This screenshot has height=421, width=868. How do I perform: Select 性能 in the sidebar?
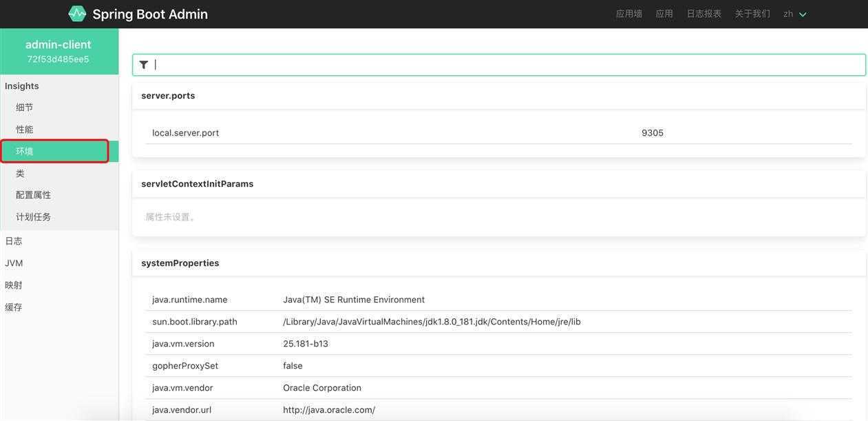click(x=25, y=130)
